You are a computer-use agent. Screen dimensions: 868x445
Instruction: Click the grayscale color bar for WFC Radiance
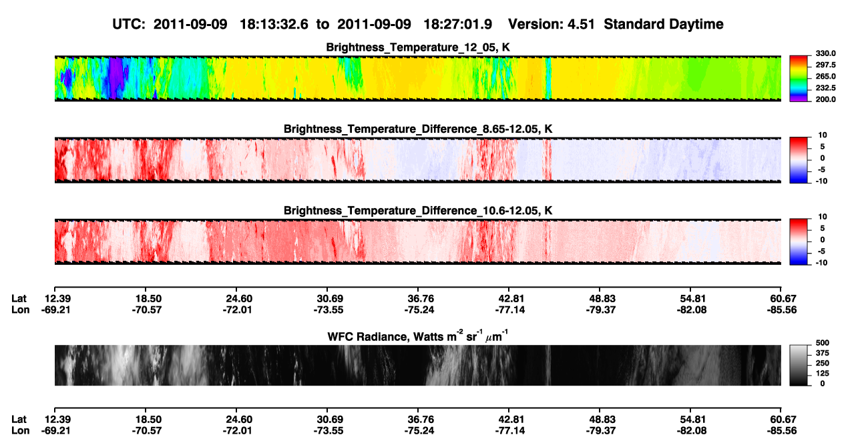click(799, 365)
